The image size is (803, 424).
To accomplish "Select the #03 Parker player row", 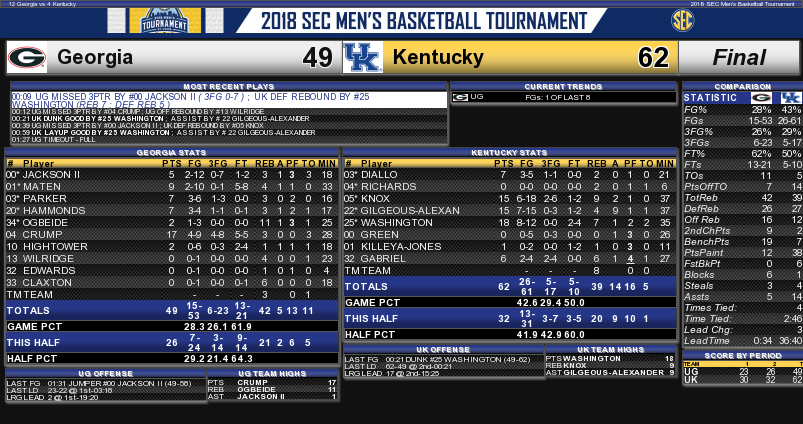I will [x=172, y=198].
